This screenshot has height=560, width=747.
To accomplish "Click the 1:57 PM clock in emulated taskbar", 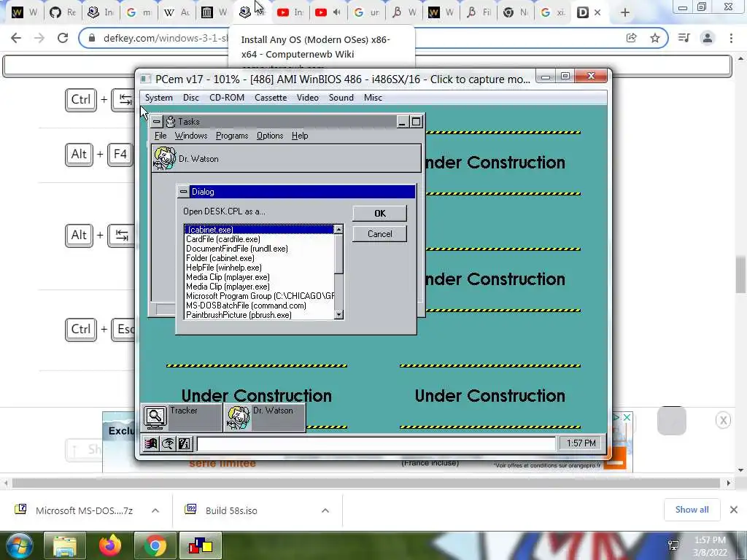I will [x=581, y=443].
